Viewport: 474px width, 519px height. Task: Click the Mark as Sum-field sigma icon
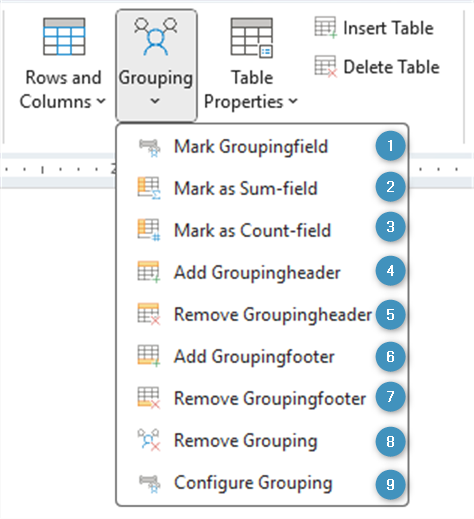149,188
